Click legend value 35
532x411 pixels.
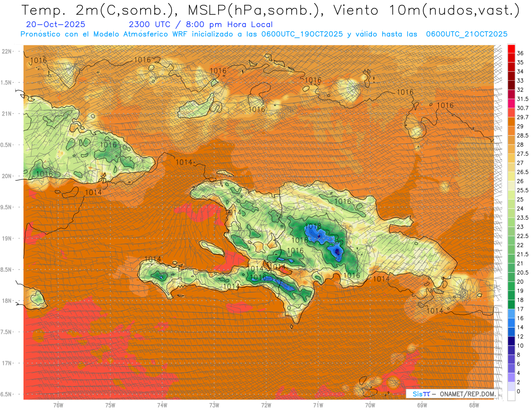(x=520, y=62)
